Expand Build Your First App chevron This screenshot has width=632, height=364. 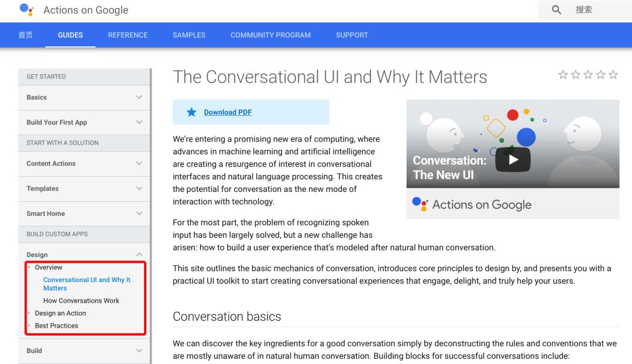[139, 122]
